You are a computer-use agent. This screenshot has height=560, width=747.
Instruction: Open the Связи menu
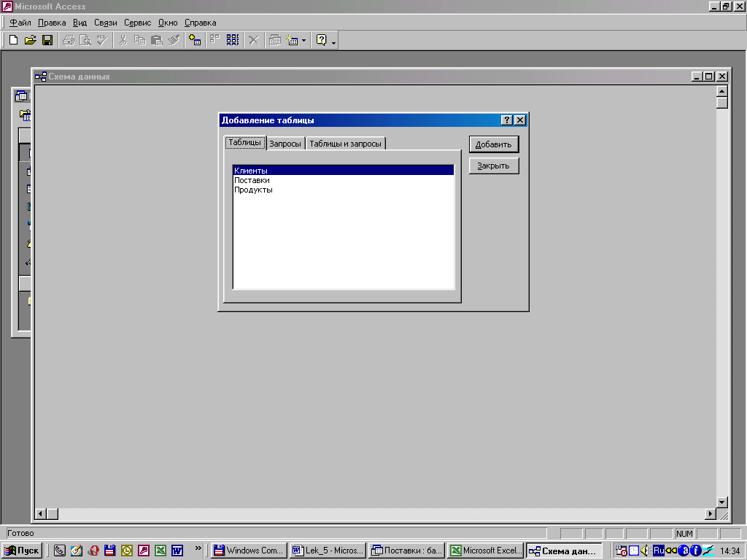pos(105,23)
